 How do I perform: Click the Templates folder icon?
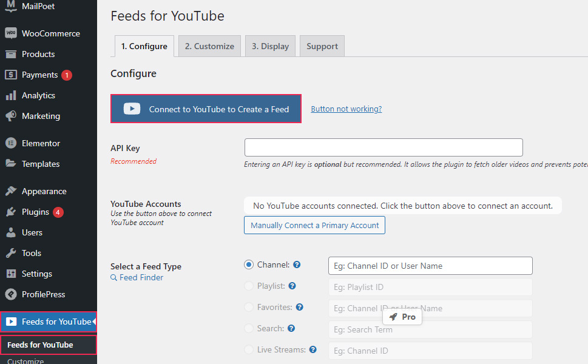[11, 163]
